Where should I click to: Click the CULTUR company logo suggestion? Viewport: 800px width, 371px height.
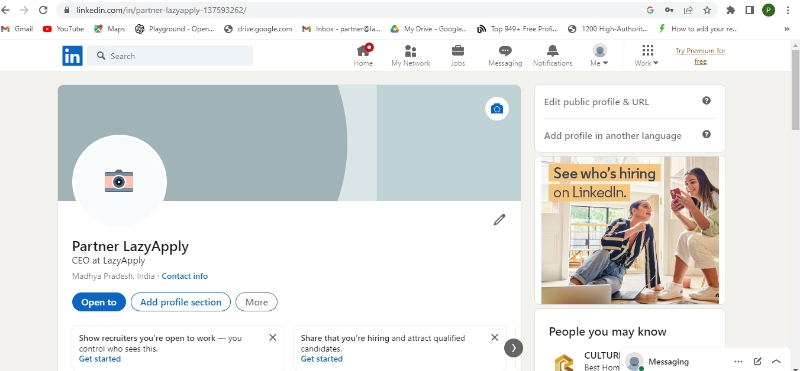coord(563,361)
